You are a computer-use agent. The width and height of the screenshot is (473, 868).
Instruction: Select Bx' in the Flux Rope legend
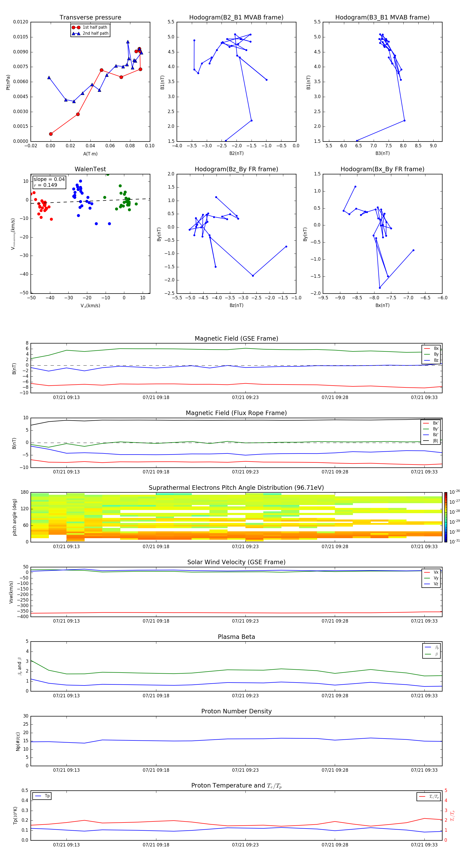point(431,423)
